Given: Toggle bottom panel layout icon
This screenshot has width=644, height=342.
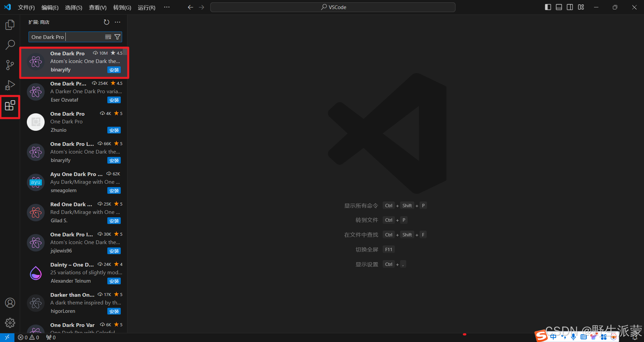Looking at the screenshot, I should click(x=559, y=7).
